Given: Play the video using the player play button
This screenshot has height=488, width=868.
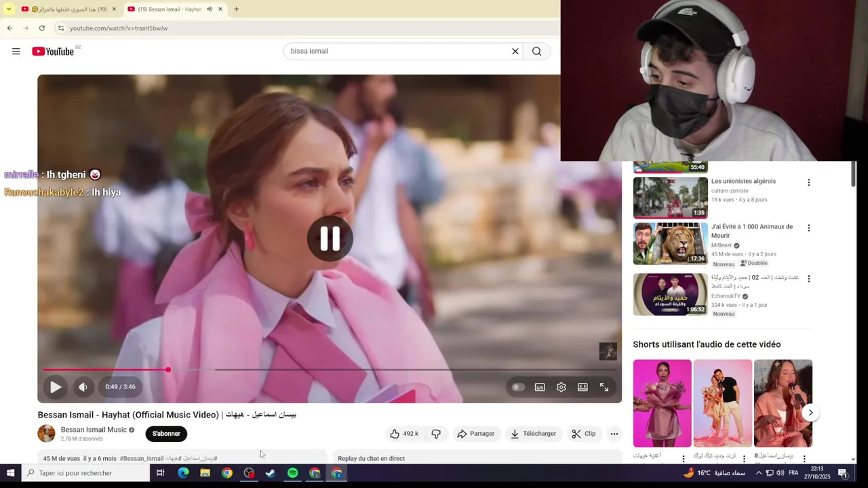Looking at the screenshot, I should click(56, 387).
